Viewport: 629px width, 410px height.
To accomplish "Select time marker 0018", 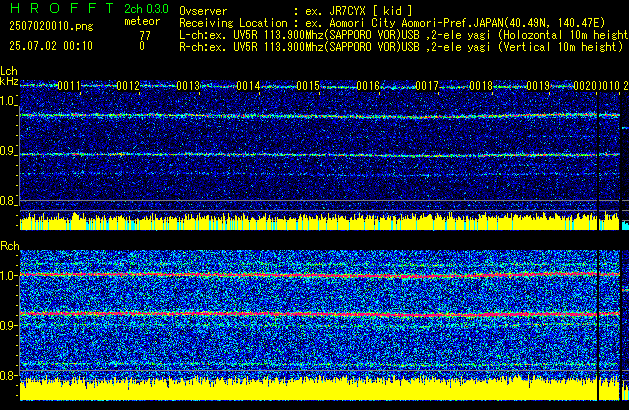I will click(x=481, y=86).
